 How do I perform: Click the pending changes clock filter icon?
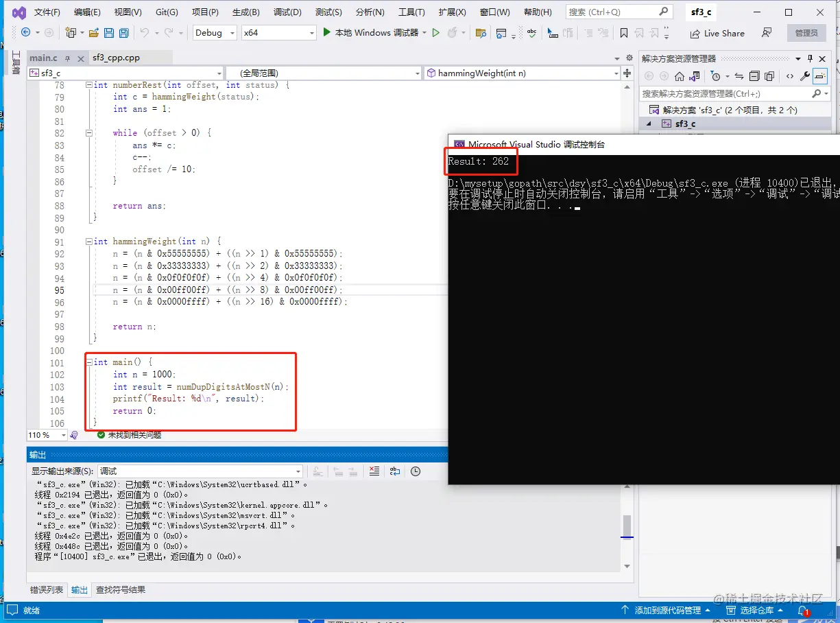click(717, 76)
